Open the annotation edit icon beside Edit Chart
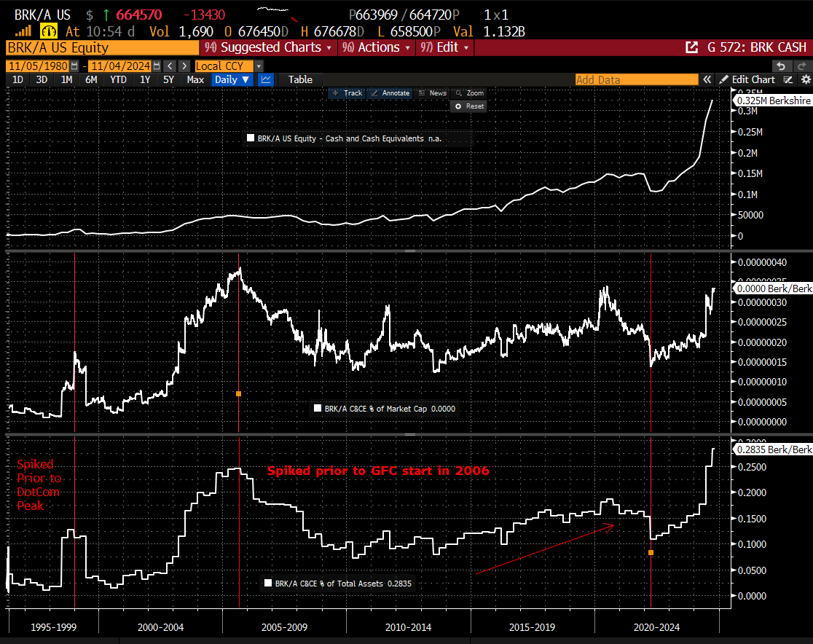The height and width of the screenshot is (644, 813). pos(788,80)
